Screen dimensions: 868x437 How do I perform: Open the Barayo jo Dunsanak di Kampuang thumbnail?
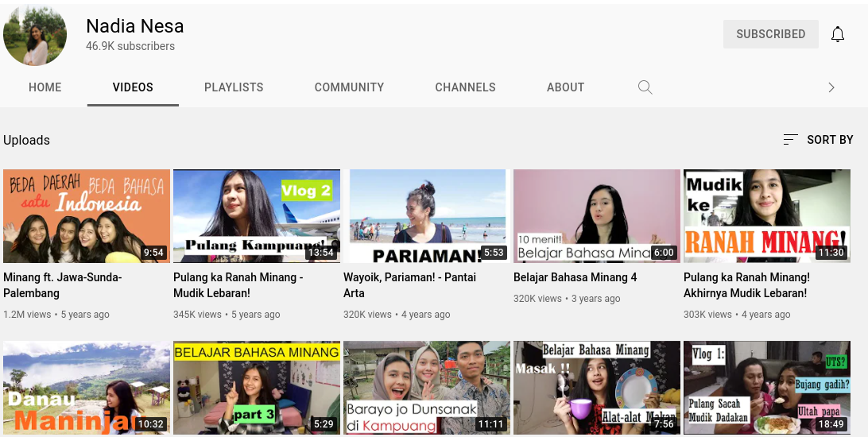pos(426,388)
